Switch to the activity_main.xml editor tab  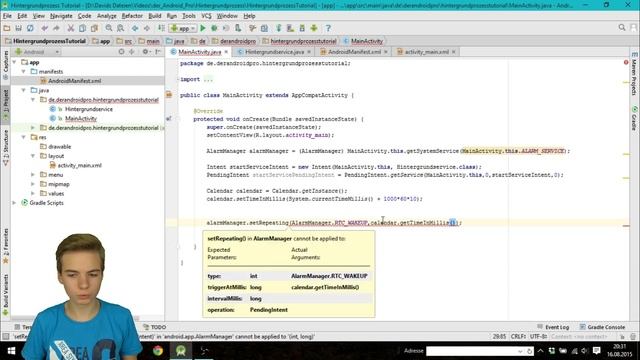427,52
